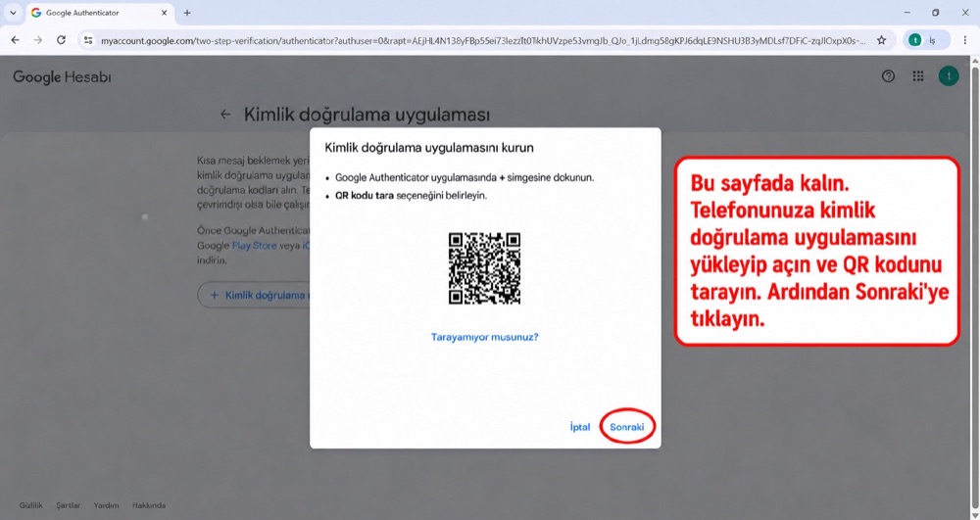Click the dialog title 'Kimlik doğrulama uygulamasını kurun'
980x520 pixels.
click(x=429, y=148)
